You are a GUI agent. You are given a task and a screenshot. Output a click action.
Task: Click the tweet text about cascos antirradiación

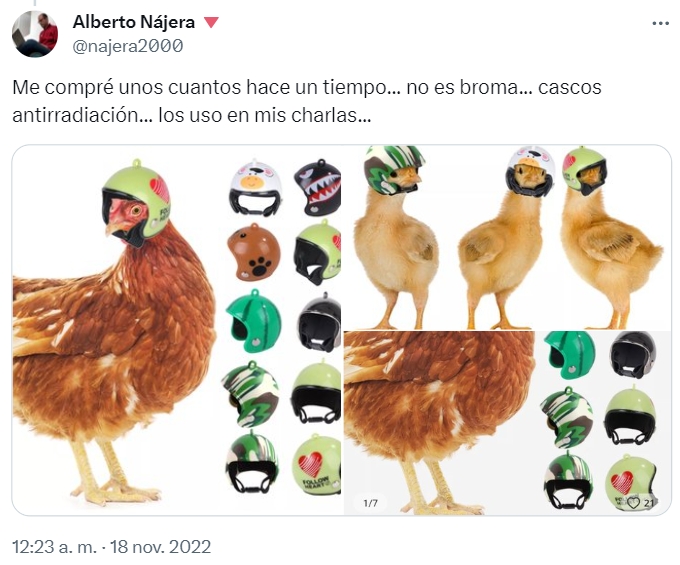(x=307, y=101)
